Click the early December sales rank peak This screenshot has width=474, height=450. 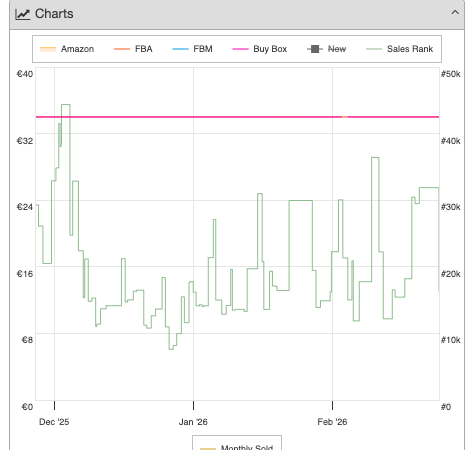pos(66,105)
